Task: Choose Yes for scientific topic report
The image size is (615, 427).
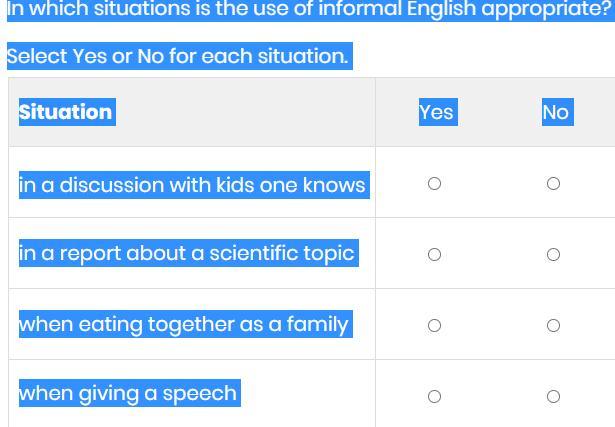Action: (x=434, y=255)
